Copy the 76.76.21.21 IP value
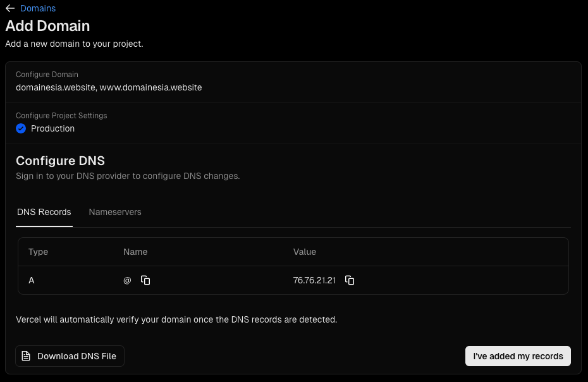The height and width of the screenshot is (382, 588). click(x=350, y=280)
